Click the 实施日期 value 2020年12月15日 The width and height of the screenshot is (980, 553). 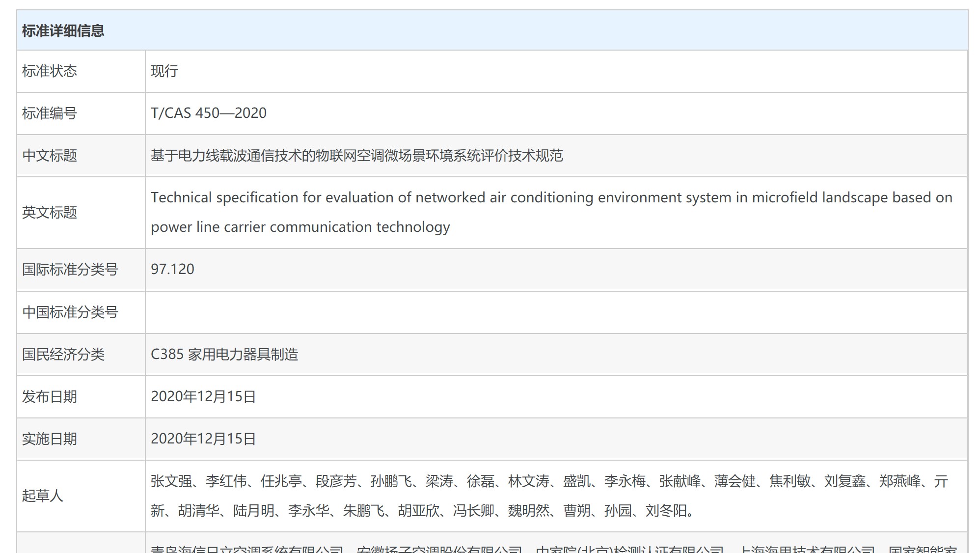tap(203, 439)
